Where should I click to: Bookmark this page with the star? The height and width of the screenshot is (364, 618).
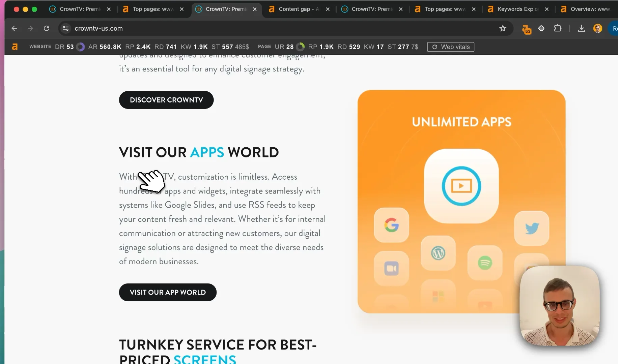click(x=503, y=29)
